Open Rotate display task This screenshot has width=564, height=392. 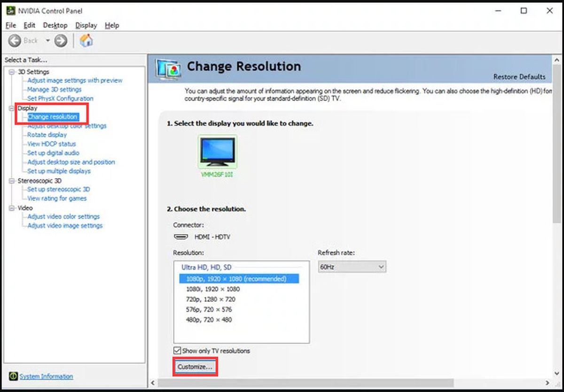pyautogui.click(x=47, y=135)
